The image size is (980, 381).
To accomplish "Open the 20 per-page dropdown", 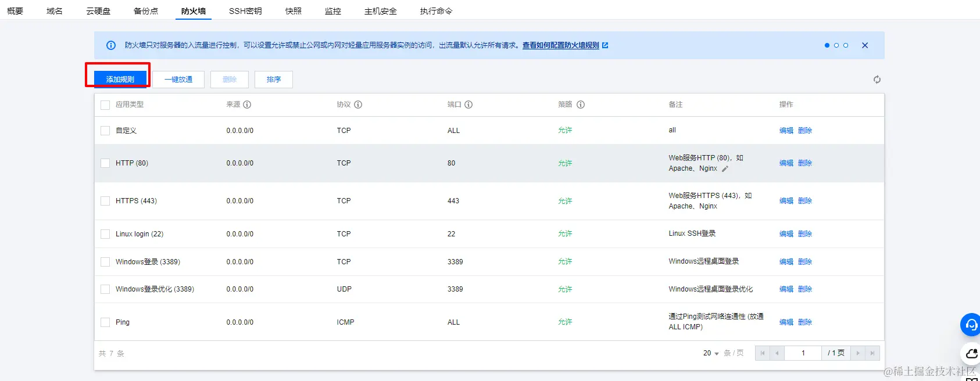I will 711,353.
